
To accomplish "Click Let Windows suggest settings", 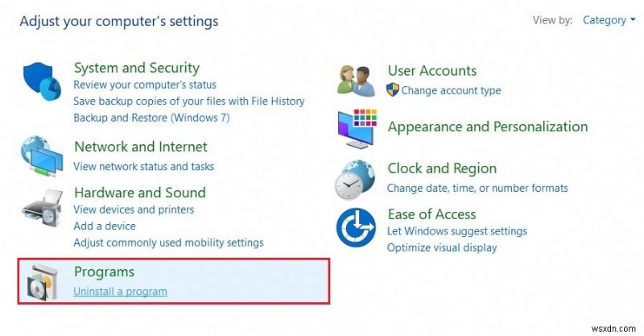I will (456, 231).
